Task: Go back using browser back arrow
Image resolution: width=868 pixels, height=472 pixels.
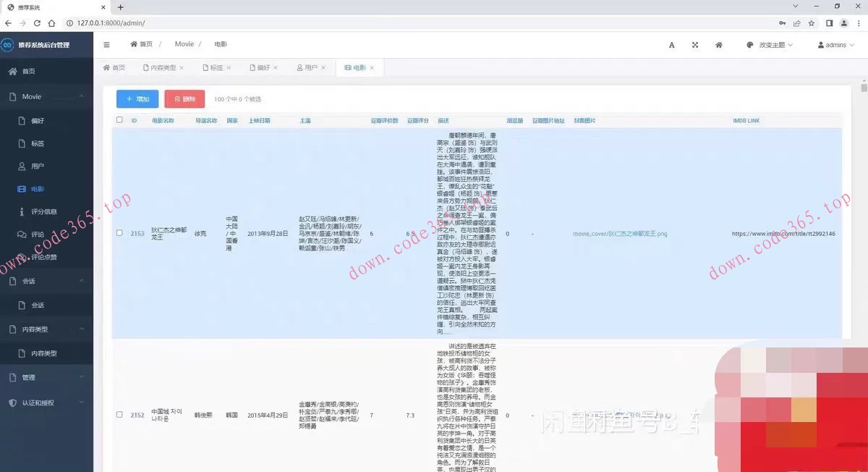Action: point(8,23)
